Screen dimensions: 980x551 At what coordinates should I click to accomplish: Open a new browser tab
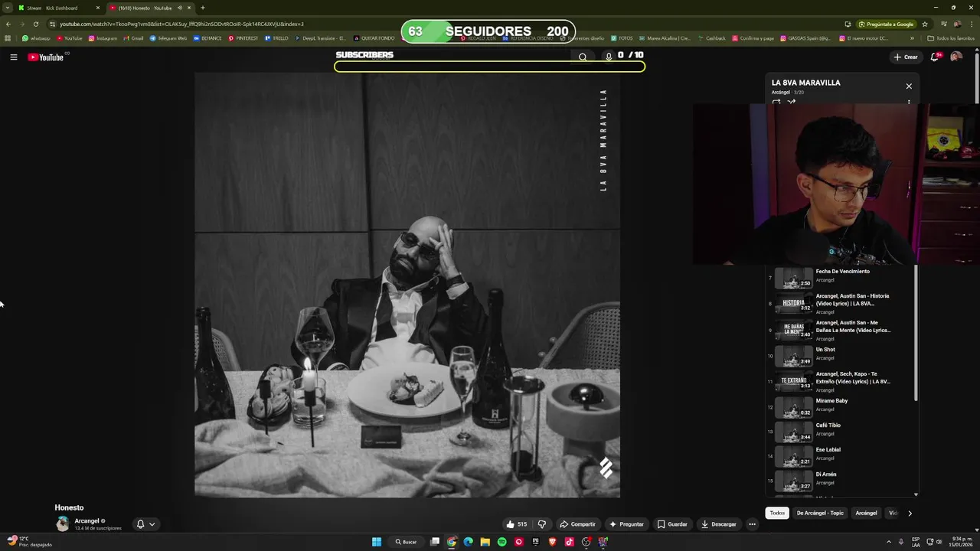click(x=202, y=8)
